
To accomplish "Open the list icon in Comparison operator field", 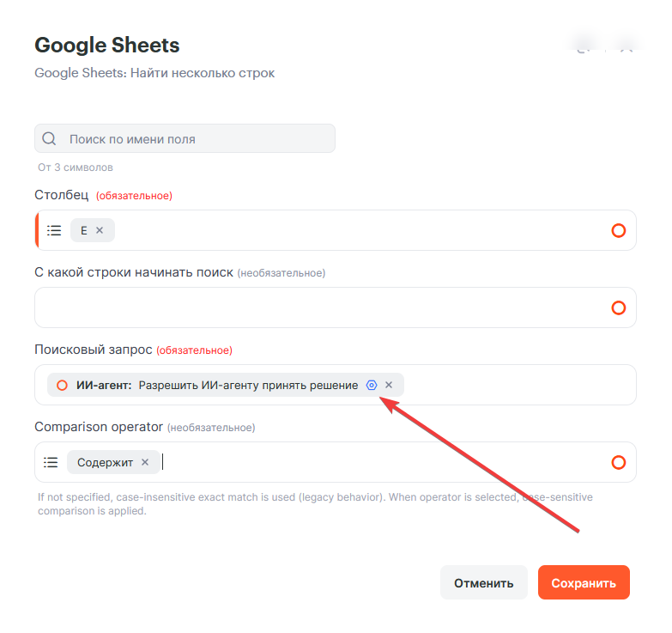I will click(x=51, y=462).
